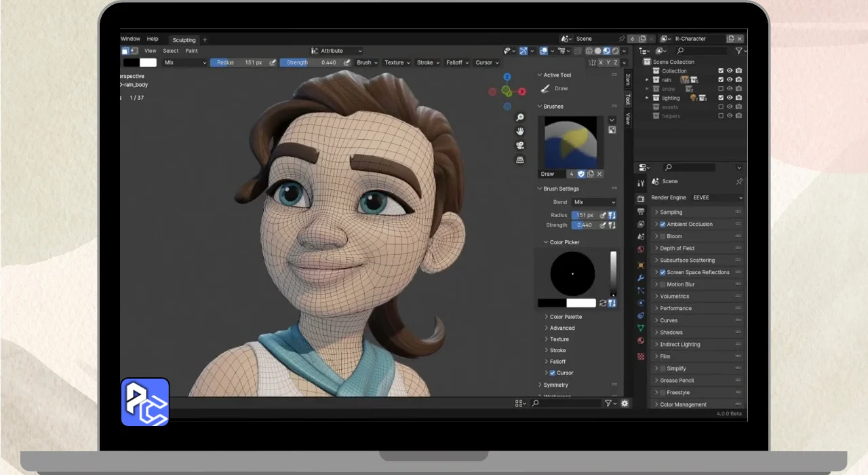Uncheck the Ambient Occlusion checkbox
Image resolution: width=868 pixels, height=475 pixels.
click(x=663, y=225)
